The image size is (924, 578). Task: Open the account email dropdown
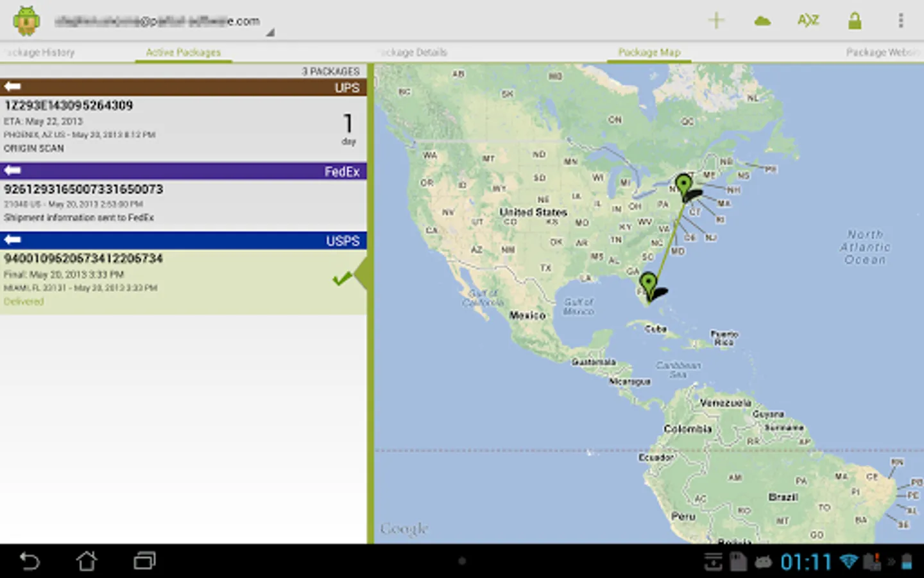pos(164,22)
